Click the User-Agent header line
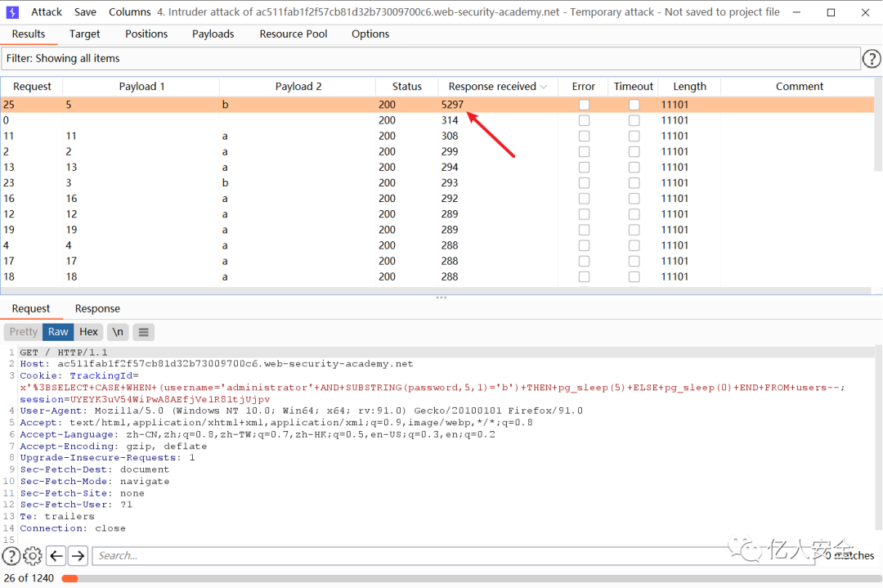Viewport: 883px width, 588px height. 301,411
